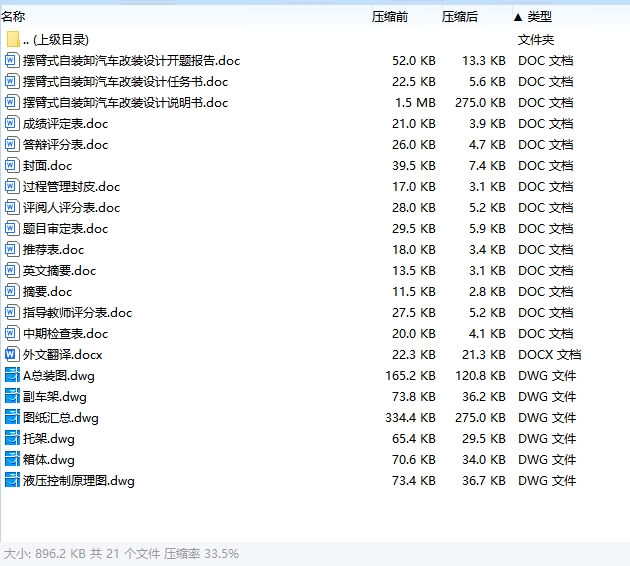630x566 pixels.
Task: Click the doc icon beside 答辩评分表.doc
Action: click(12, 144)
